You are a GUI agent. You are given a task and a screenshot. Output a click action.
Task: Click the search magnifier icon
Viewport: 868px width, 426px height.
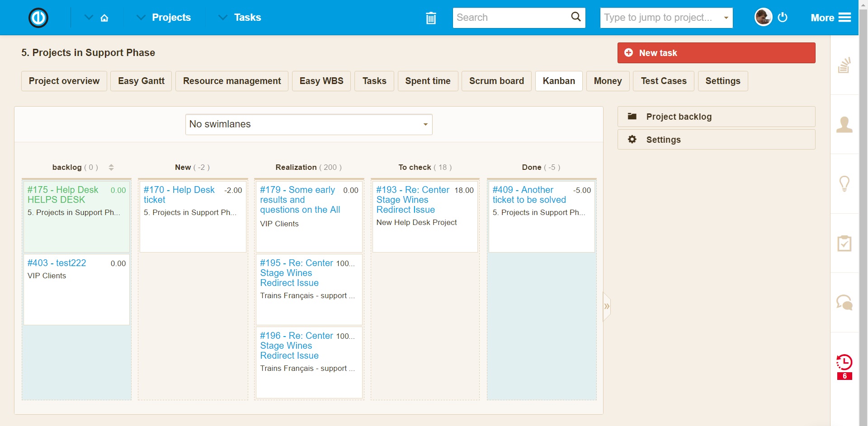click(575, 17)
